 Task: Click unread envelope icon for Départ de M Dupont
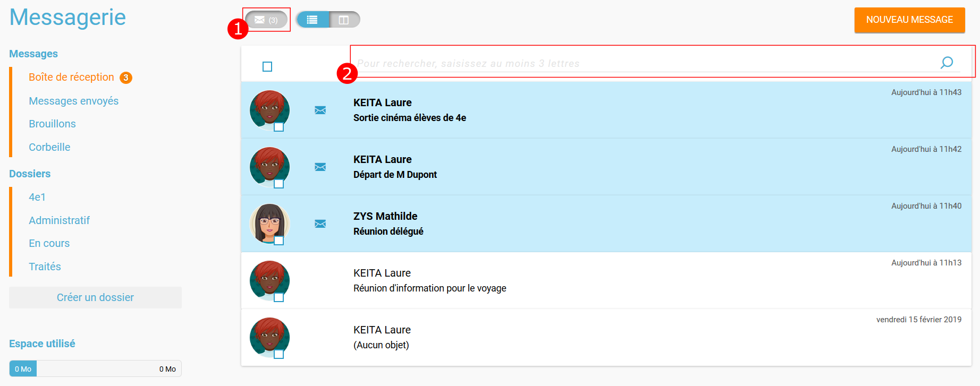pos(320,167)
